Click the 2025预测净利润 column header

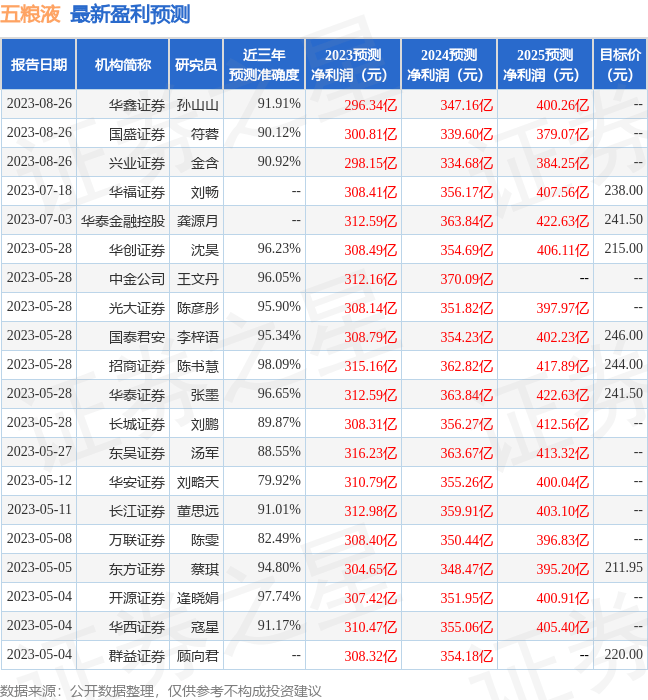(x=544, y=65)
